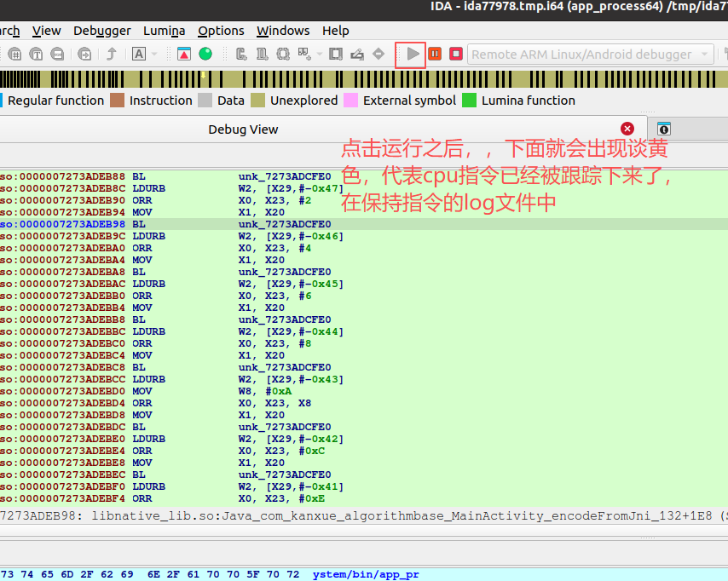The height and width of the screenshot is (581, 728).
Task: Click the red triangle toolbar icon
Action: click(184, 54)
